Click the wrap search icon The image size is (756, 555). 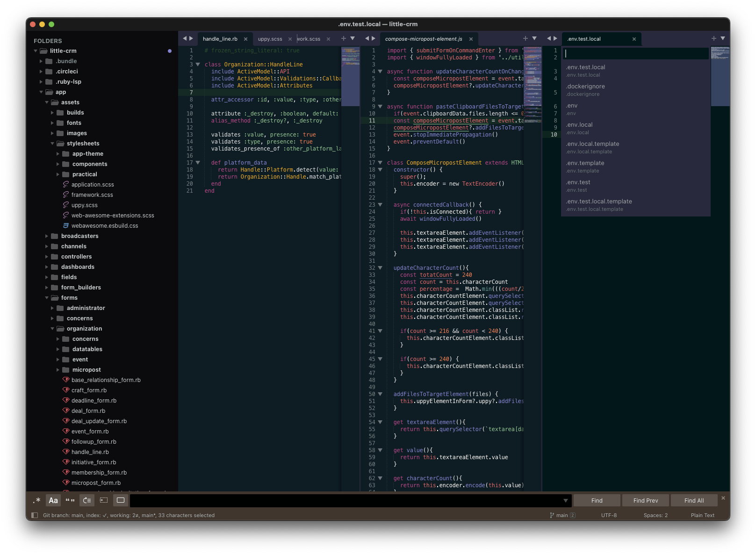[x=87, y=500]
